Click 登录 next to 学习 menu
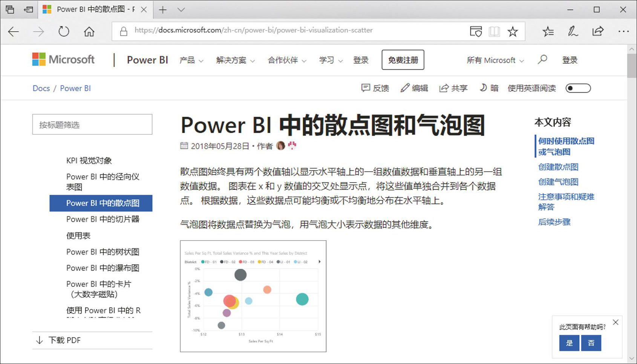The width and height of the screenshot is (637, 364). click(361, 60)
